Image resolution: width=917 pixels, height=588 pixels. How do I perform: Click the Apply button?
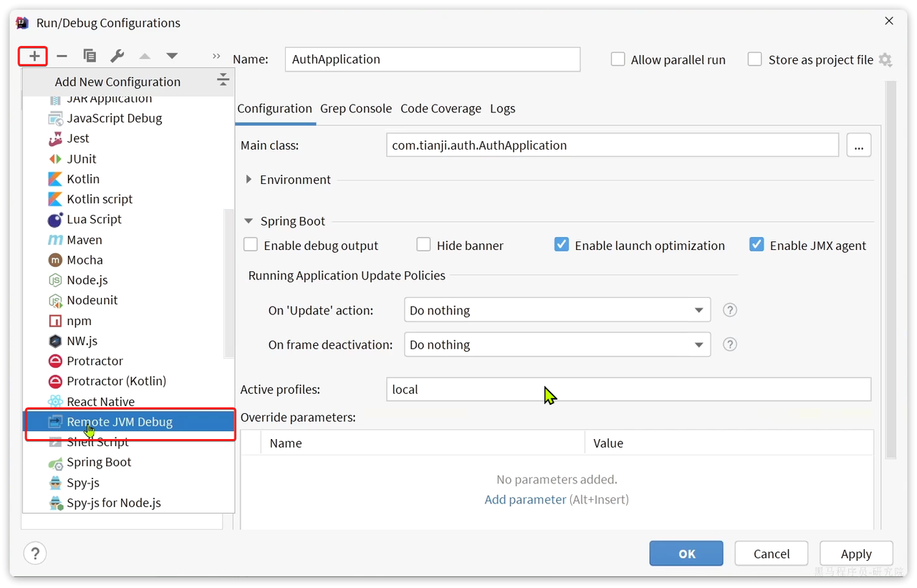(856, 554)
